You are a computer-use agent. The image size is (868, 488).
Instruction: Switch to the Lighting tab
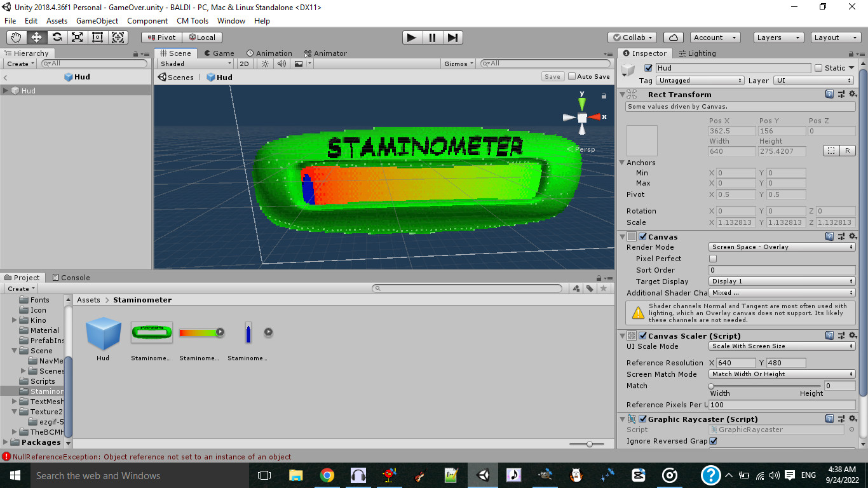tap(697, 53)
